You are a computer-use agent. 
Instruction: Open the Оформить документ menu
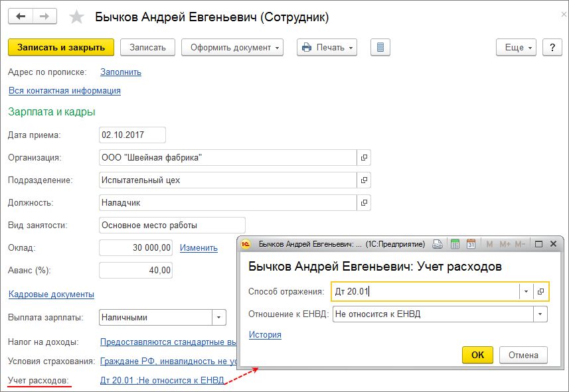tap(233, 47)
